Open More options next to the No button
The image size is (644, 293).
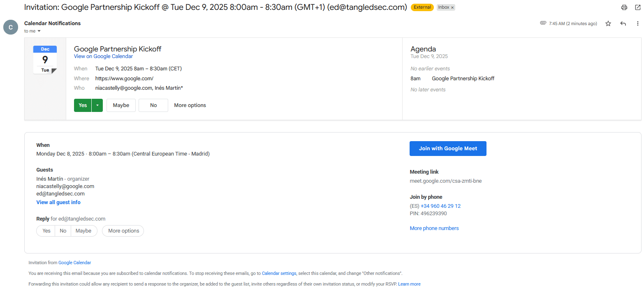[190, 105]
